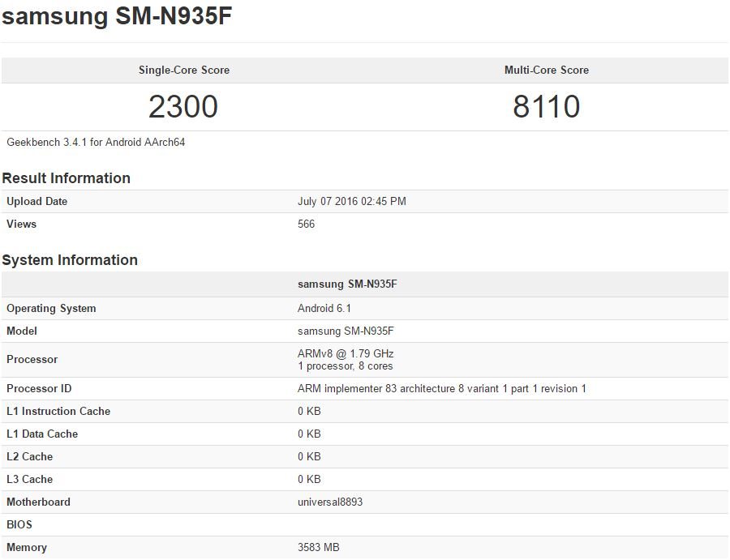This screenshot has width=730, height=560.
Task: Click the 3583 MB memory value
Action: click(x=318, y=548)
